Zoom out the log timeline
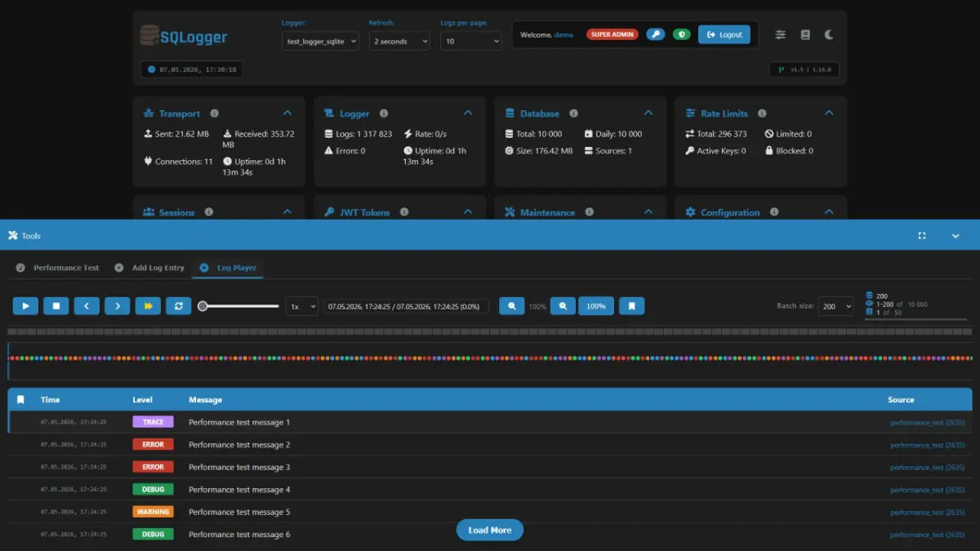980x551 pixels. [x=512, y=306]
